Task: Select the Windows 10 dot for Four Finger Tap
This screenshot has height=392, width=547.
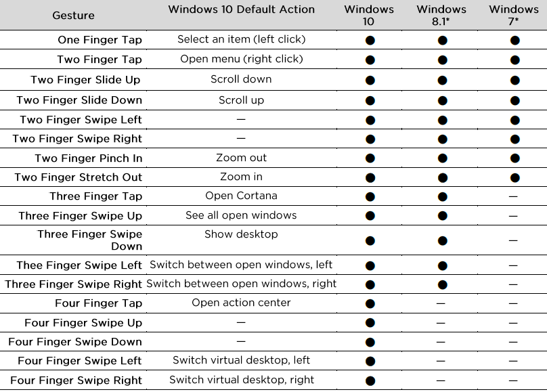Action: click(x=370, y=303)
